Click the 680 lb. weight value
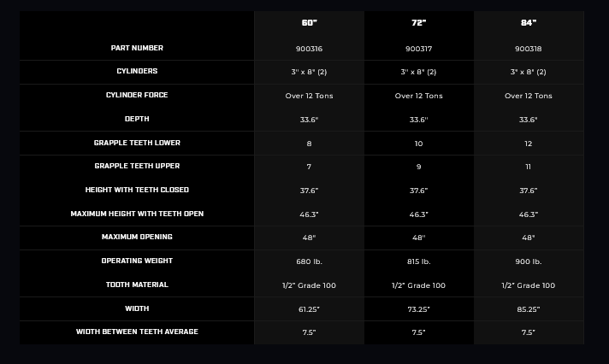This screenshot has height=364, width=609. tap(309, 261)
